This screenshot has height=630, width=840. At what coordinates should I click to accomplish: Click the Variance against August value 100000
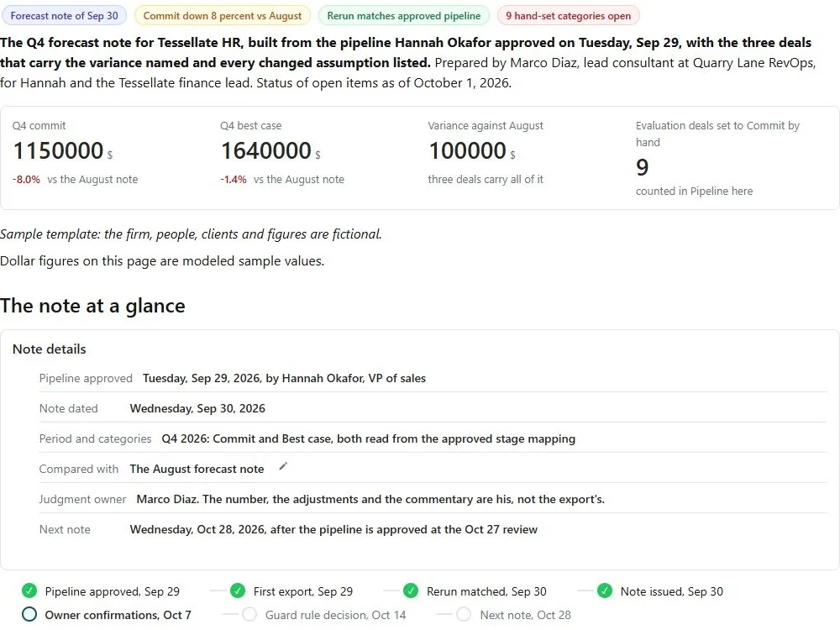pyautogui.click(x=468, y=150)
